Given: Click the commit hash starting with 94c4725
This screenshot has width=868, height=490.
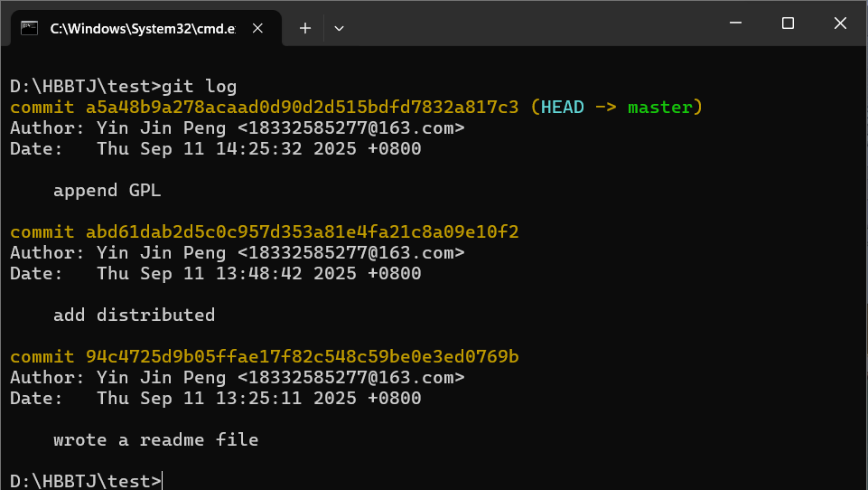Looking at the screenshot, I should (x=303, y=357).
